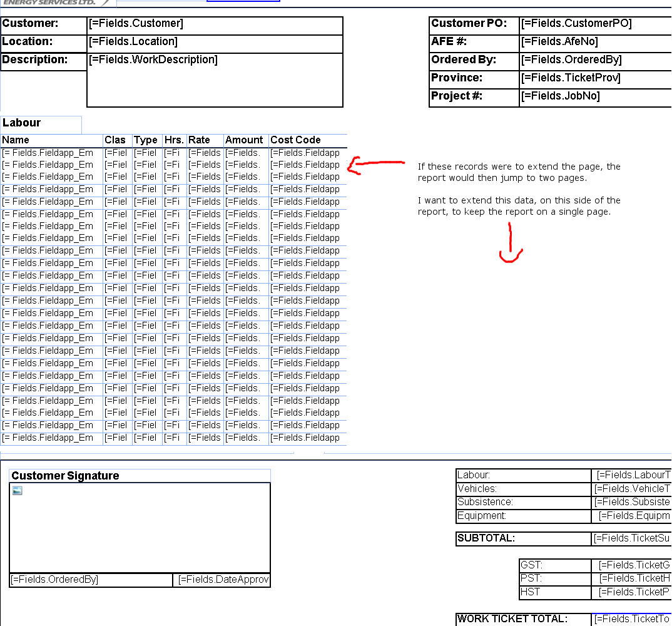Image resolution: width=672 pixels, height=626 pixels.
Task: Click the [=Fields.WorkDescription] text box
Action: pos(215,80)
